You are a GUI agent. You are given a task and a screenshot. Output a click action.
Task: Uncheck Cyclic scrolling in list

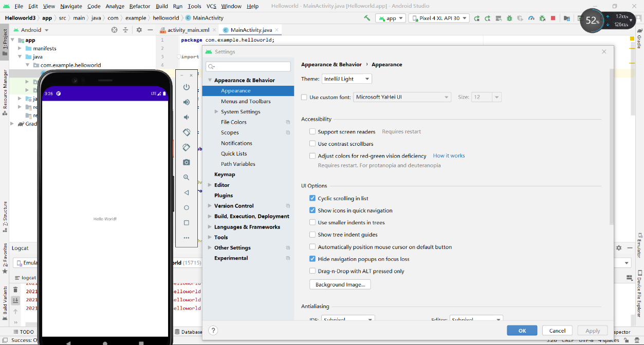point(312,198)
